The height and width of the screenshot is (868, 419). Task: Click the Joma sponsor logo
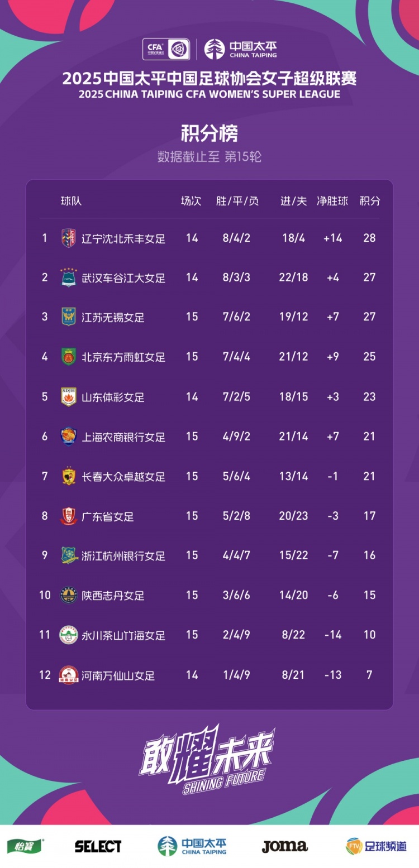pyautogui.click(x=285, y=846)
